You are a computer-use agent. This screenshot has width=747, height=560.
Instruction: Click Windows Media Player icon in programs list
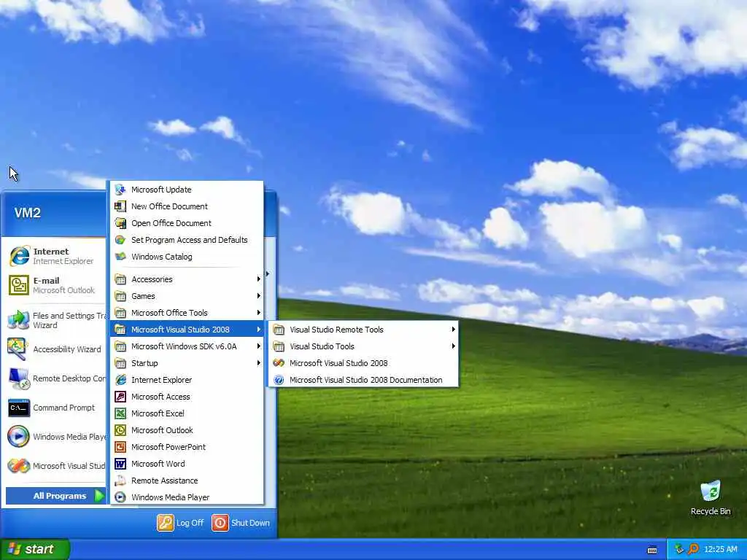click(120, 497)
